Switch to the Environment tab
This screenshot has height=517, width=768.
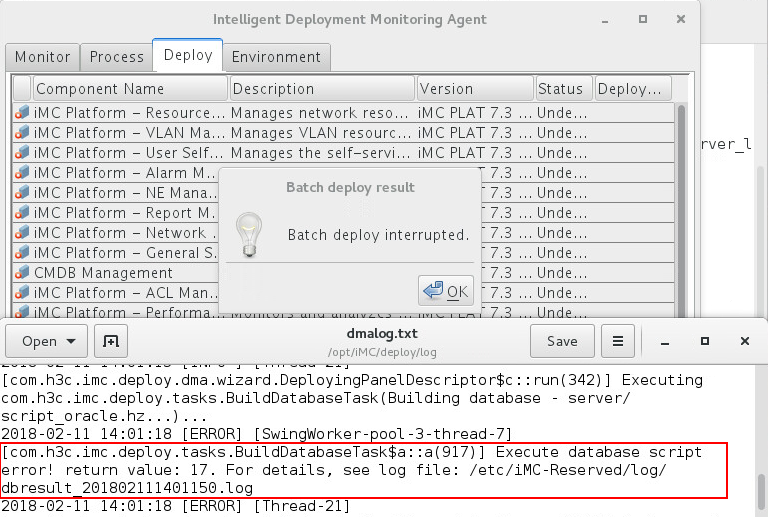tap(276, 57)
